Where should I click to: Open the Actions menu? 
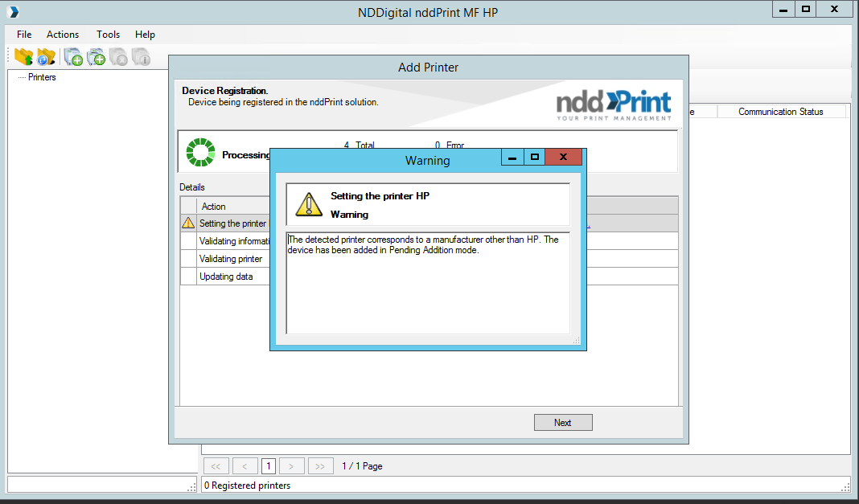pos(63,35)
